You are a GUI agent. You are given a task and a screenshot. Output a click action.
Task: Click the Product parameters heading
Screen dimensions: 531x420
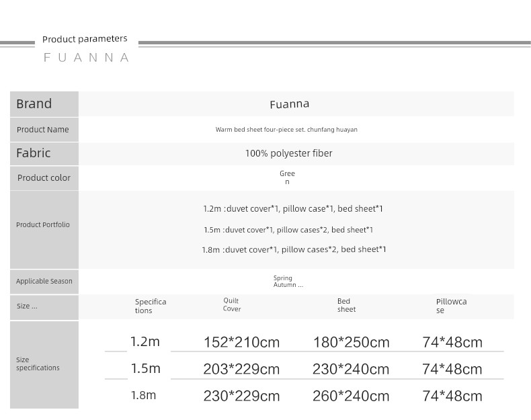coord(85,39)
